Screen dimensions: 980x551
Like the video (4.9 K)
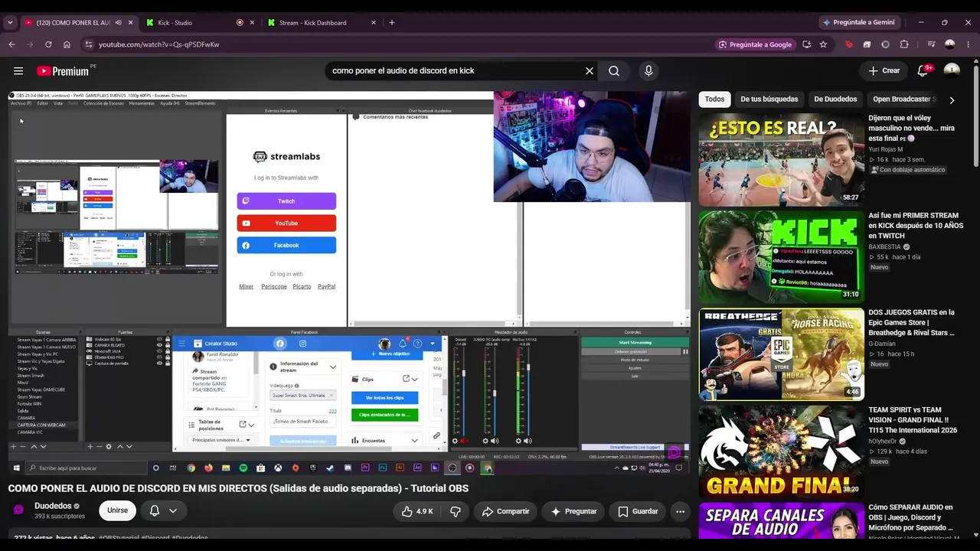click(x=418, y=511)
